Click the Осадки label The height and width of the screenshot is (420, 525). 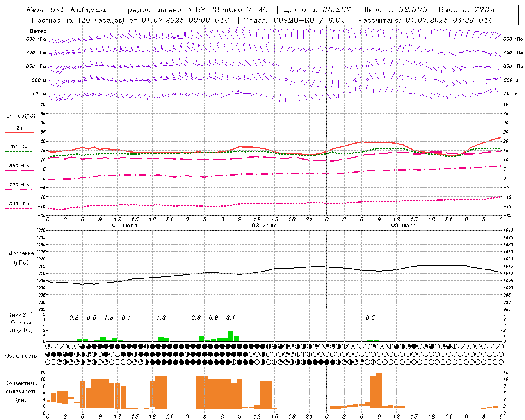21,322
